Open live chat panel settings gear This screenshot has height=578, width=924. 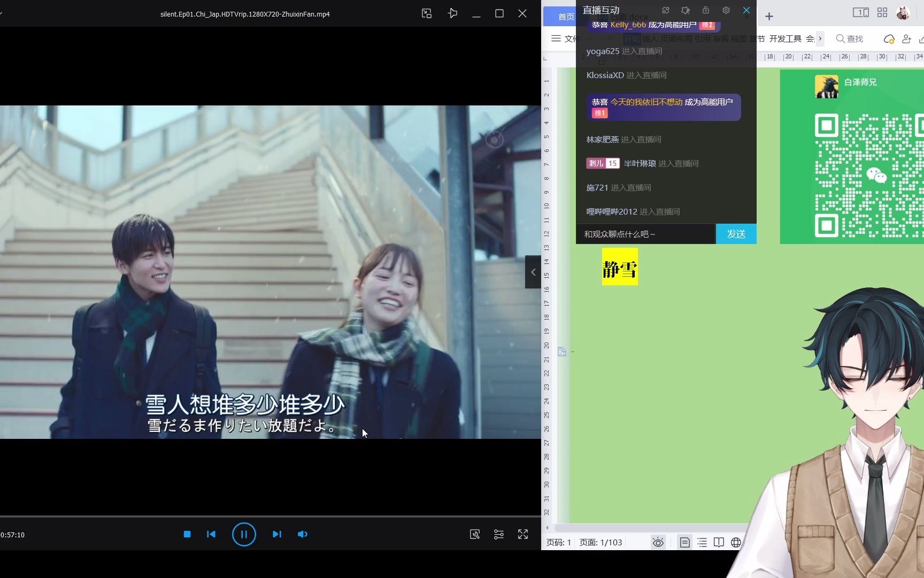726,10
